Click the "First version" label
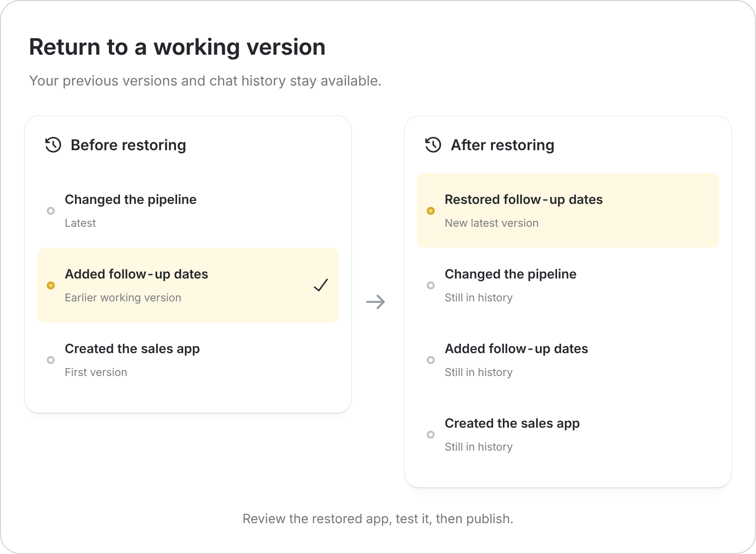This screenshot has width=756, height=554. tap(96, 372)
